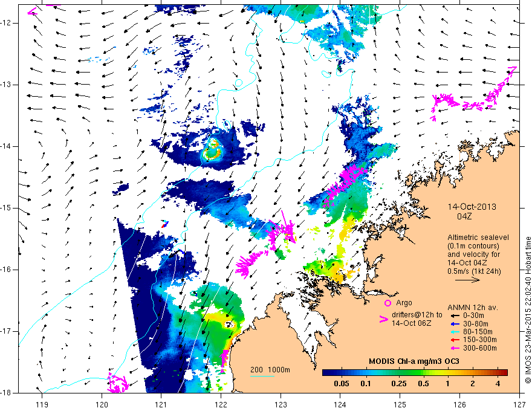
Task: Click the '150-300m' depth label
Action: point(480,340)
